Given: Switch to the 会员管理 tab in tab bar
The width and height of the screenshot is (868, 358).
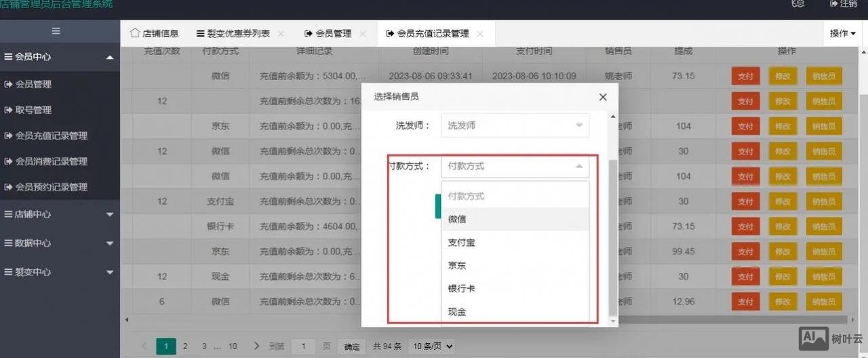Looking at the screenshot, I should click(x=328, y=33).
